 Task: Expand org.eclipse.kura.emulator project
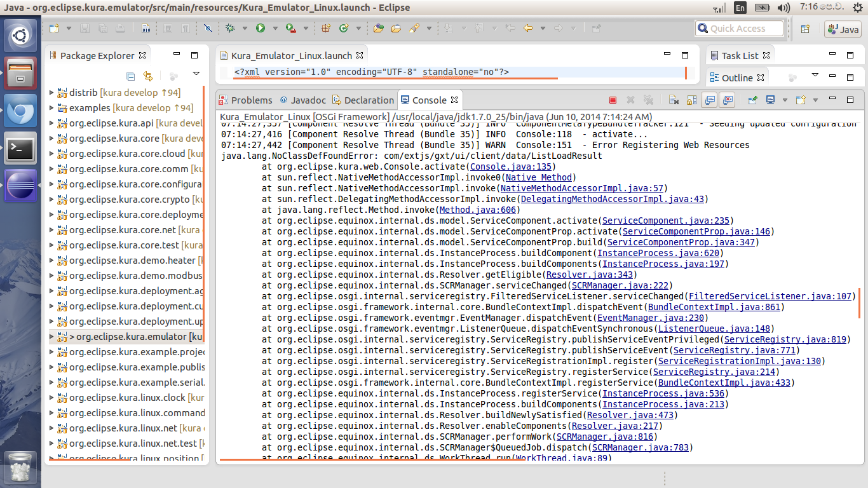[x=52, y=337]
